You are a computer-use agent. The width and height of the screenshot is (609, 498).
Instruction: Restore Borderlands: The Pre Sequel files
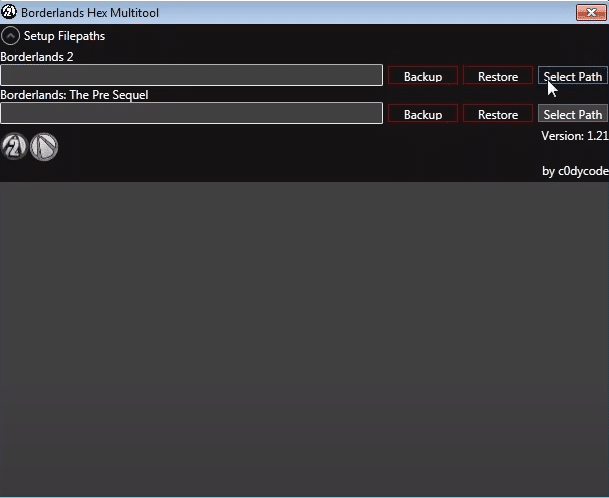pyautogui.click(x=498, y=114)
